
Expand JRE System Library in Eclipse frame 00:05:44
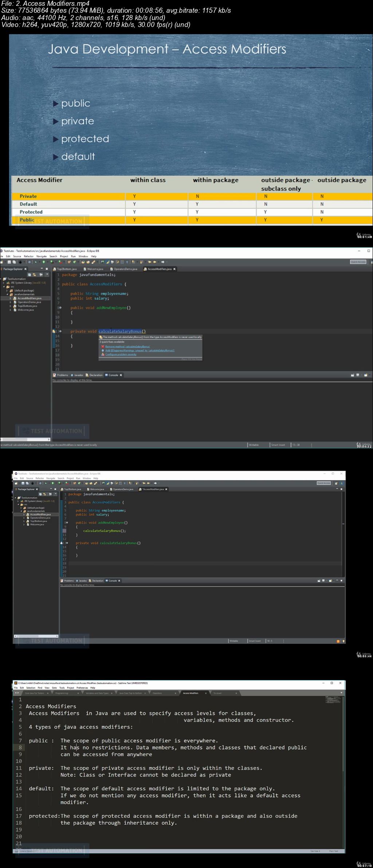(x=18, y=501)
